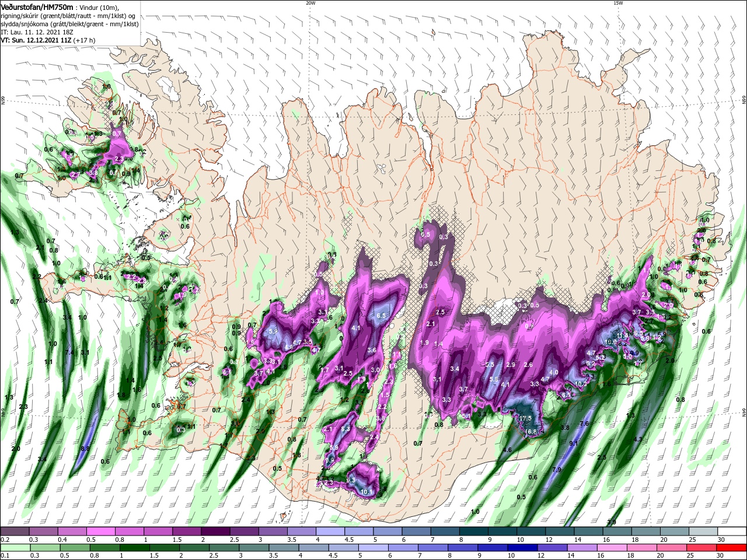
Task: Click the 10.3 snowfall value on the map
Action: pyautogui.click(x=581, y=384)
